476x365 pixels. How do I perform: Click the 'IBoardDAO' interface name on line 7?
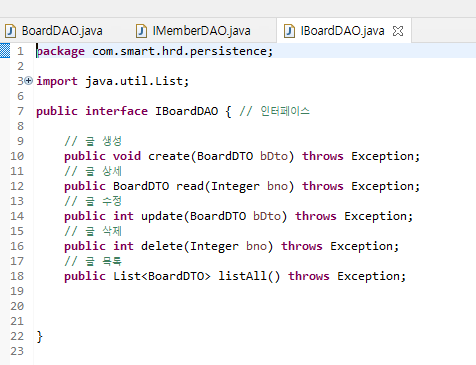click(x=186, y=111)
